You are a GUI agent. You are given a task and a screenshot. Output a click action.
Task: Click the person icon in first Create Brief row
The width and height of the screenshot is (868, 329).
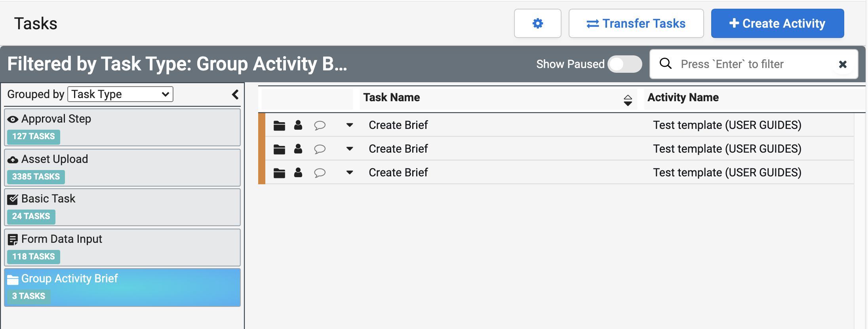(x=298, y=125)
